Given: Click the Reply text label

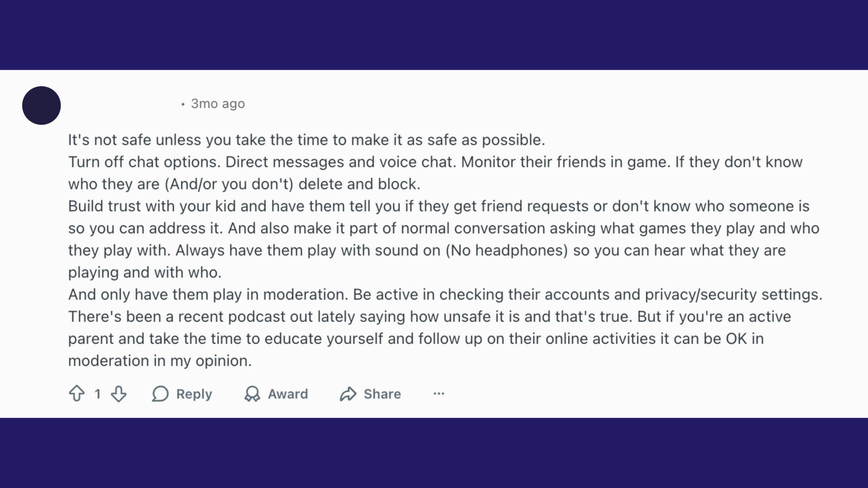Looking at the screenshot, I should (194, 394).
